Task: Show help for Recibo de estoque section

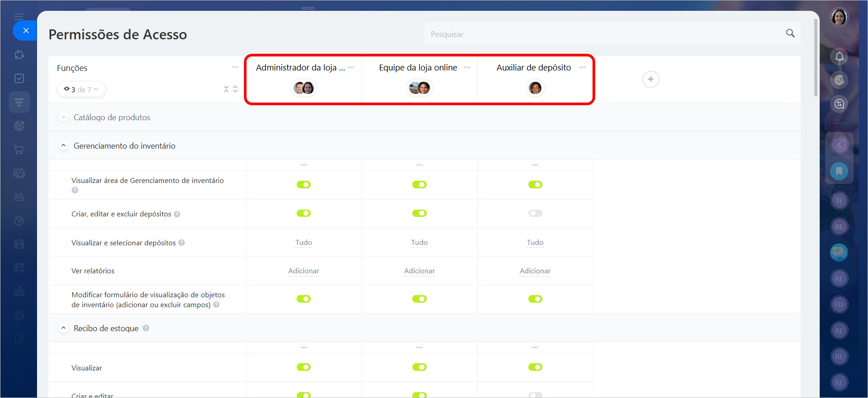Action: click(x=146, y=328)
